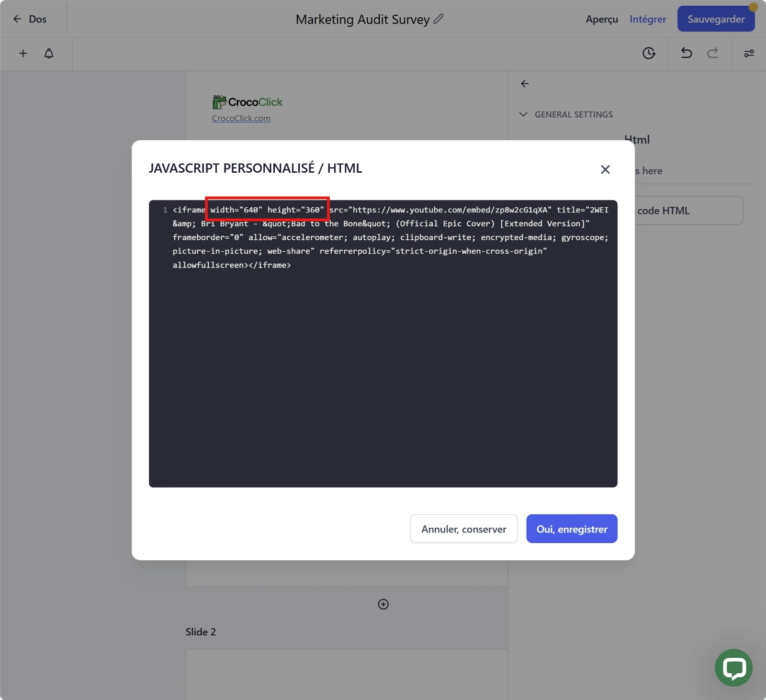Click the pencil icon to rename survey
The width and height of the screenshot is (766, 700).
click(x=438, y=19)
